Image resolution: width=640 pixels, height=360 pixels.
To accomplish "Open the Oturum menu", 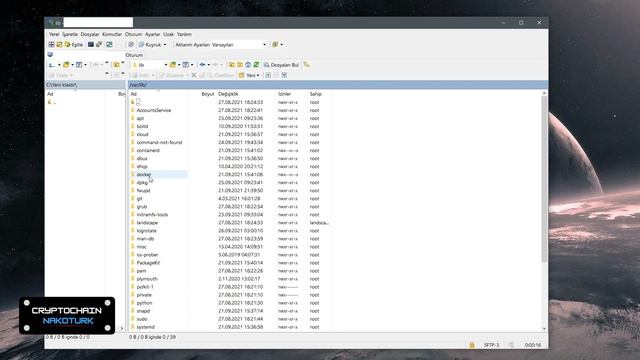I will (x=133, y=34).
